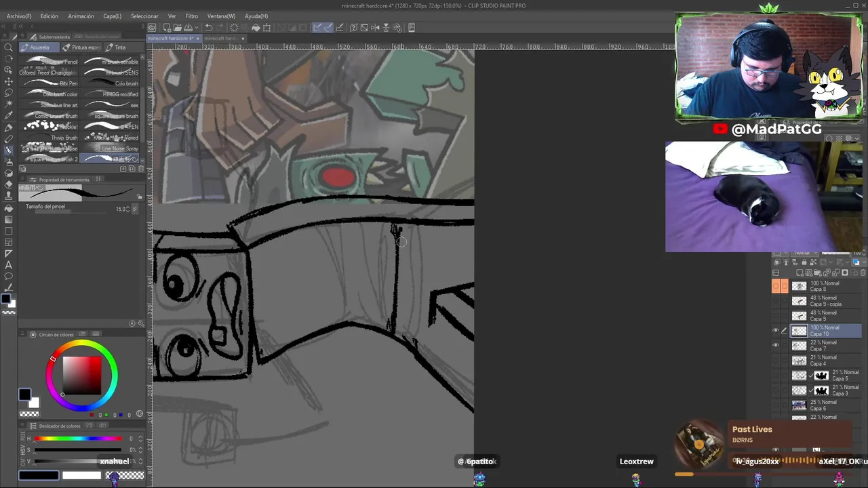The width and height of the screenshot is (868, 488).
Task: Delete the selected layer with trash icon
Action: tap(863, 272)
